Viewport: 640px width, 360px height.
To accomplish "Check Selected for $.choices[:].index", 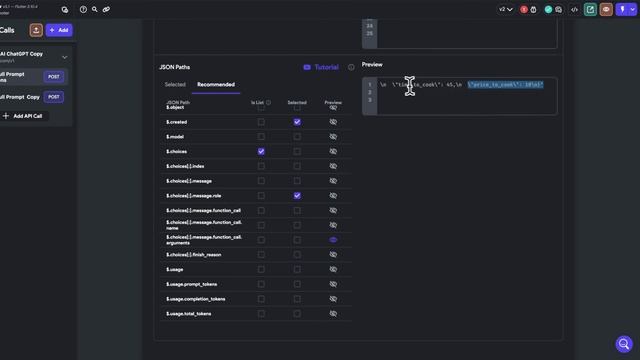I will click(297, 166).
